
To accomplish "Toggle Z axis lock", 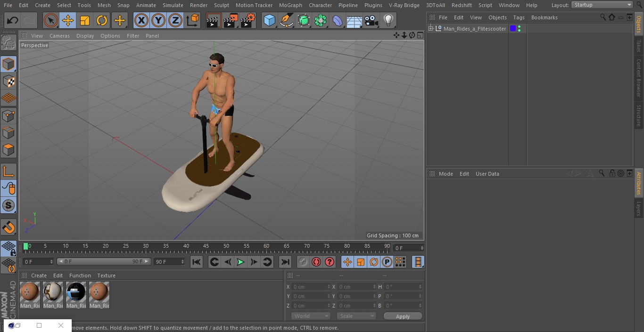I will pyautogui.click(x=175, y=20).
